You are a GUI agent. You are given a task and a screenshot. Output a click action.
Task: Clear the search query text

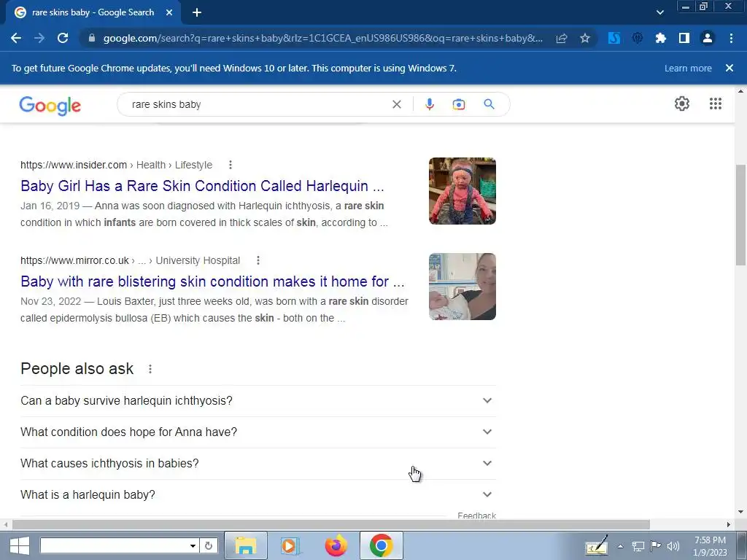click(396, 104)
